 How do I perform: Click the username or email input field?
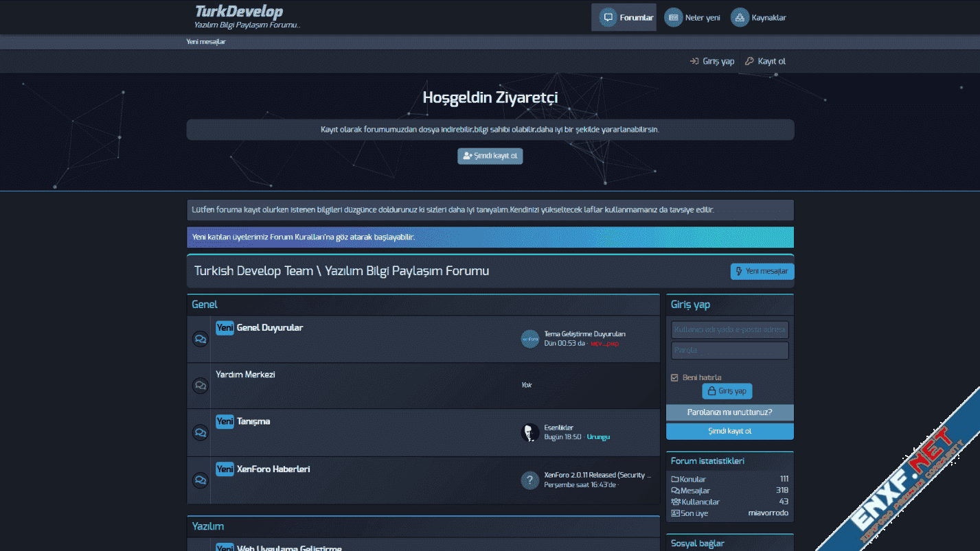[x=729, y=330]
